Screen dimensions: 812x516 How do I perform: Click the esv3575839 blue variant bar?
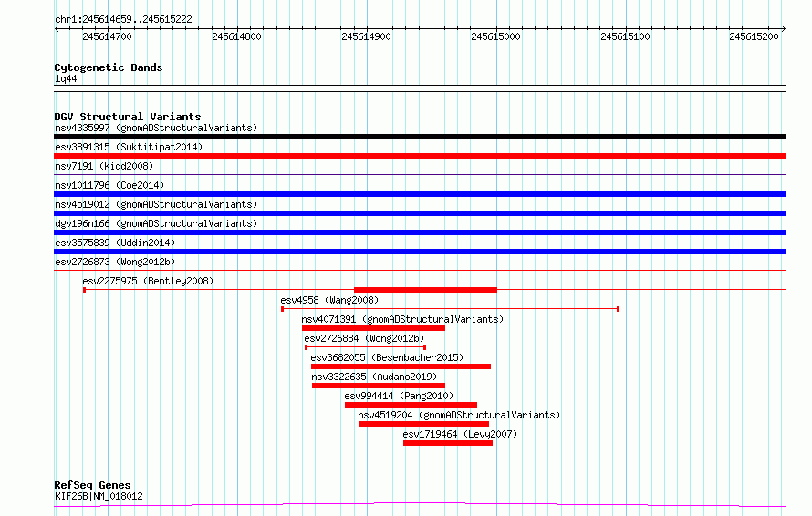(x=420, y=252)
